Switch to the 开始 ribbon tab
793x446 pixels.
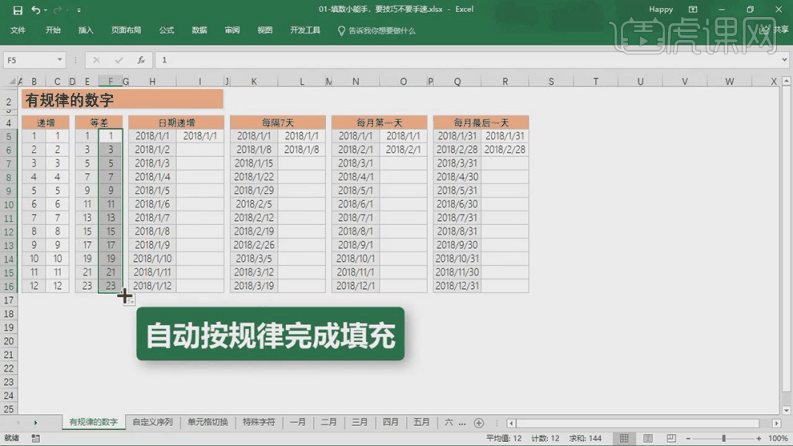click(53, 30)
